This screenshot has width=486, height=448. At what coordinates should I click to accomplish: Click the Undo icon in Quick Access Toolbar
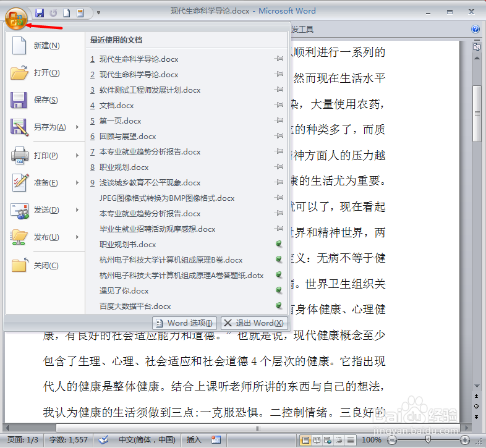[x=53, y=13]
